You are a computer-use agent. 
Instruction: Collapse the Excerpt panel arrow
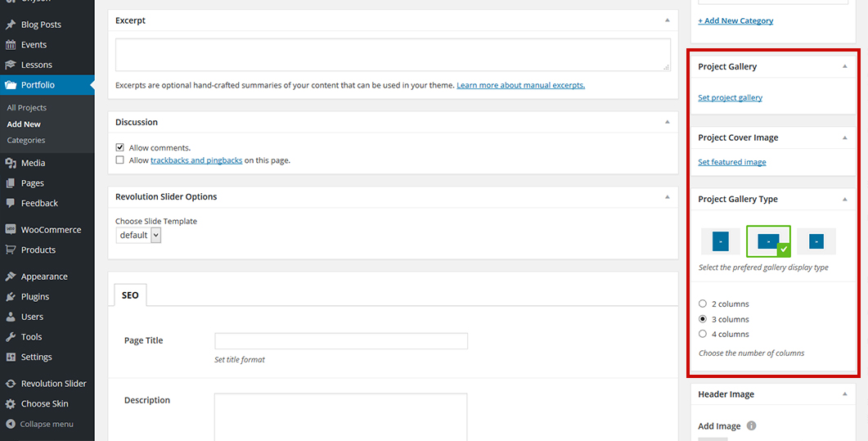coord(667,20)
